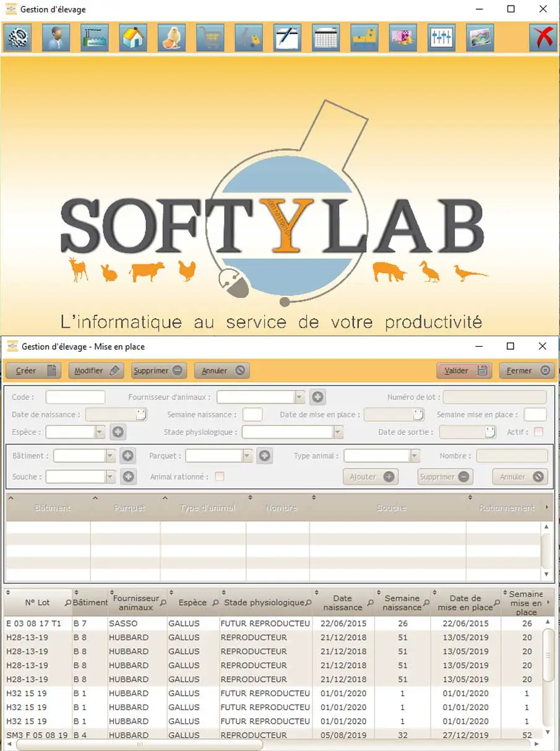Open the Date de naissance calendar picker
This screenshot has width=560, height=751.
[141, 415]
